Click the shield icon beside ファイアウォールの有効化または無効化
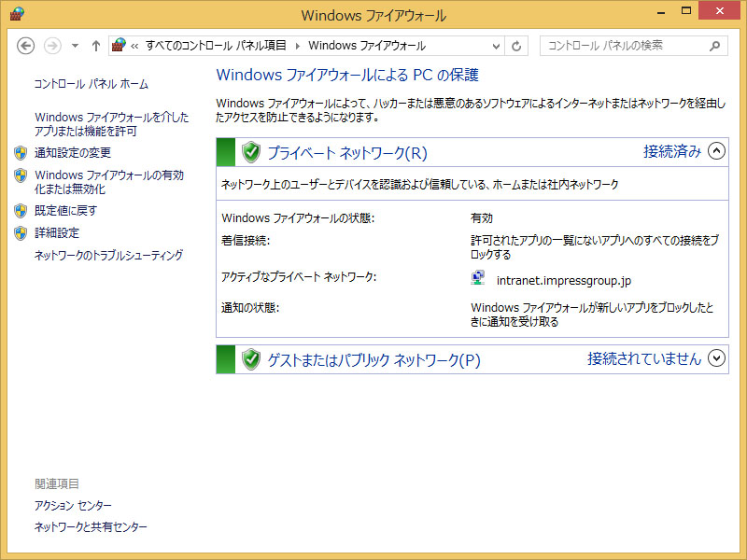This screenshot has height=560, width=747. 21,175
